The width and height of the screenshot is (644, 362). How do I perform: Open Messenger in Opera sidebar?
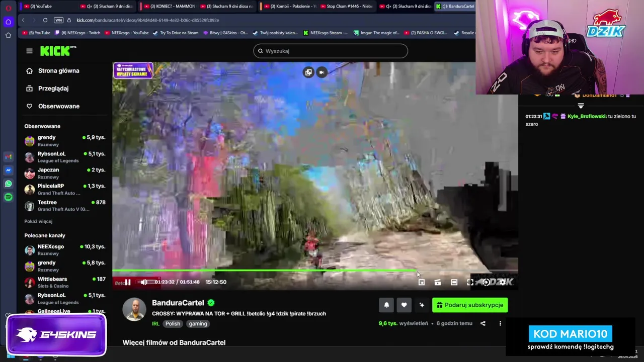pos(8,170)
